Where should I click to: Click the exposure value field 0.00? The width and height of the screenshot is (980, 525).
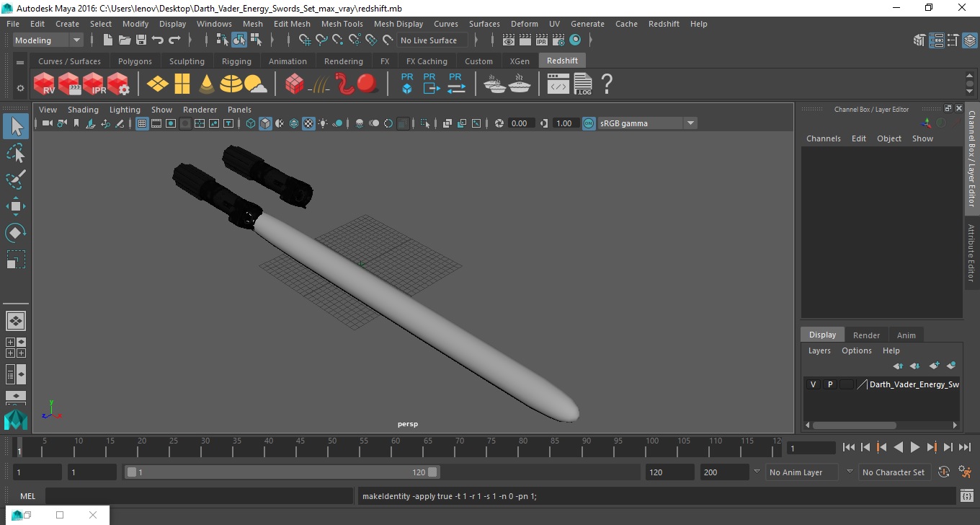pyautogui.click(x=522, y=123)
